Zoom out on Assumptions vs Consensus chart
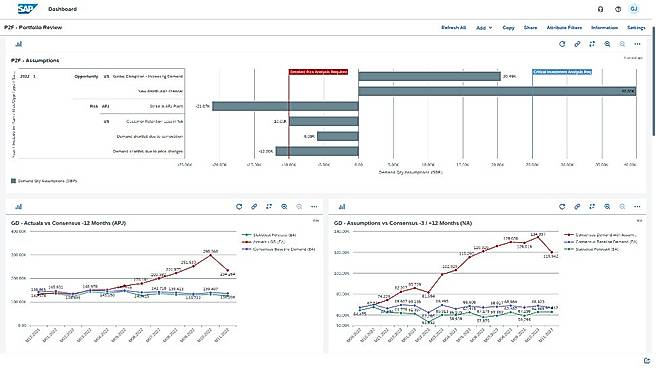Screen dimensions: 656x368 click(x=622, y=207)
